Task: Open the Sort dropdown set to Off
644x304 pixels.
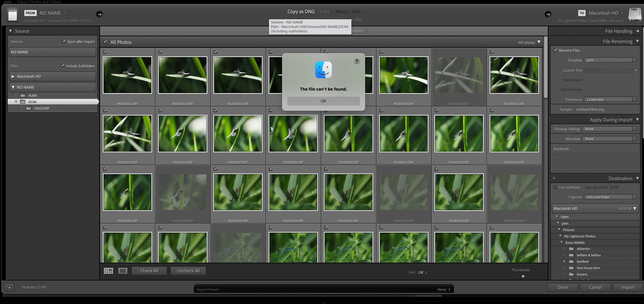Action: [x=423, y=272]
